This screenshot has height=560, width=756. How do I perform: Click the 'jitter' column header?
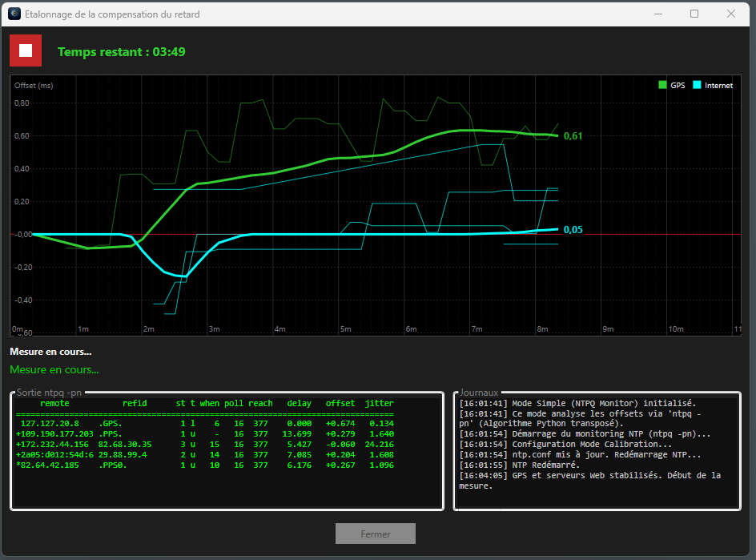pyautogui.click(x=379, y=403)
